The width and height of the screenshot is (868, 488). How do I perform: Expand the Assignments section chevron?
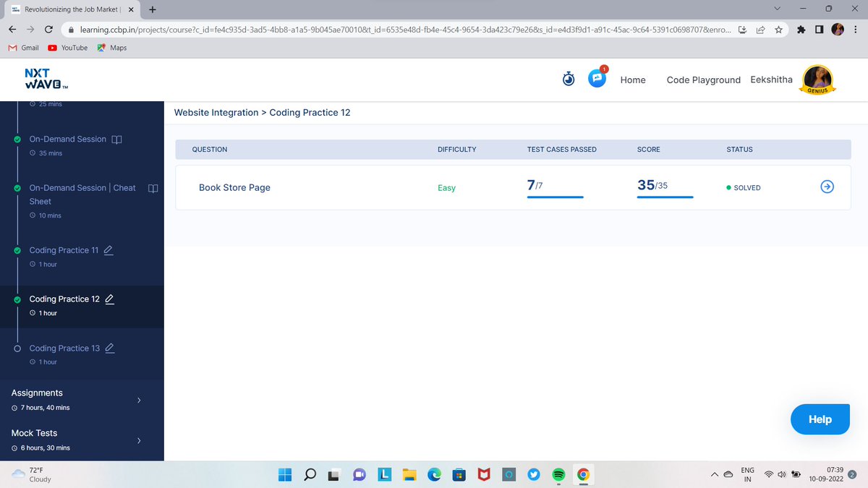[x=139, y=400]
